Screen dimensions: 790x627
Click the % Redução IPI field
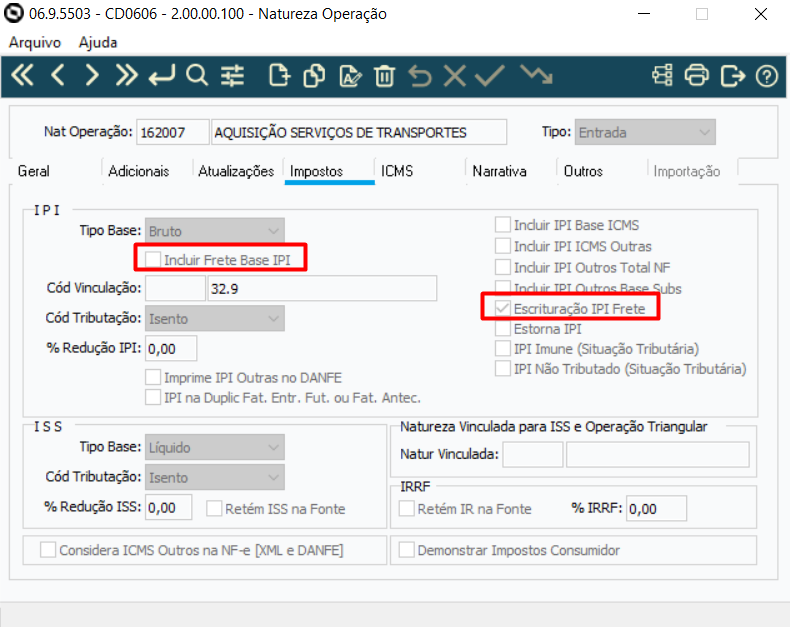tap(171, 348)
